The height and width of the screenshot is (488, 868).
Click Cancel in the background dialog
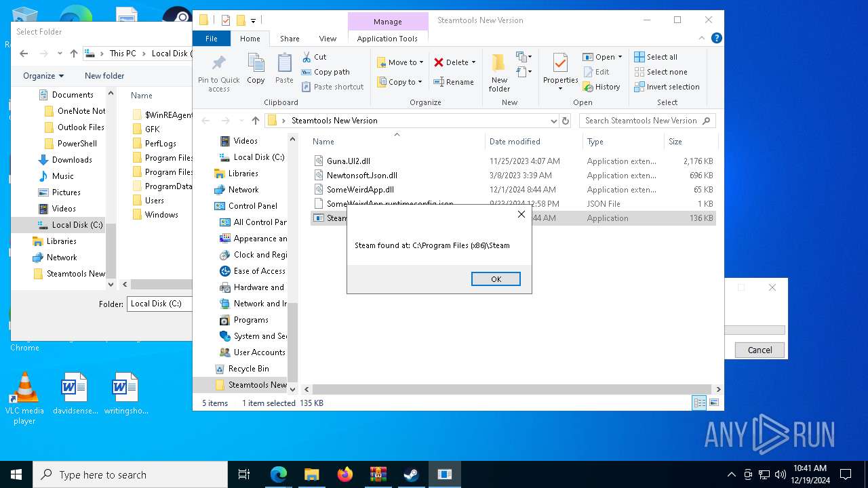[759, 350]
